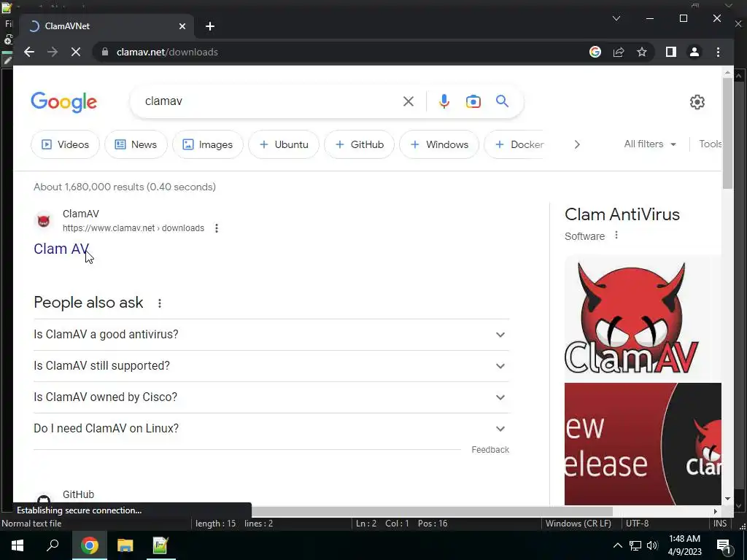Image resolution: width=747 pixels, height=560 pixels.
Task: Open Chrome profile avatar
Action: coord(694,52)
